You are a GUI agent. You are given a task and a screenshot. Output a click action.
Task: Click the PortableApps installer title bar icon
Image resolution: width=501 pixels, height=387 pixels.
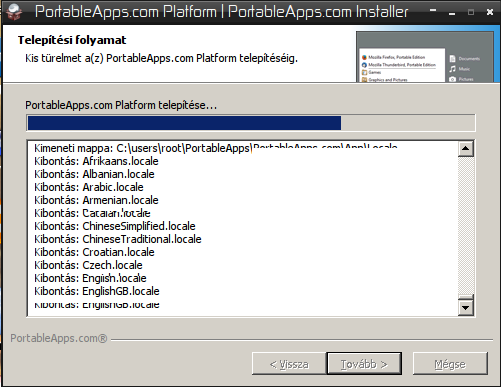click(13, 12)
